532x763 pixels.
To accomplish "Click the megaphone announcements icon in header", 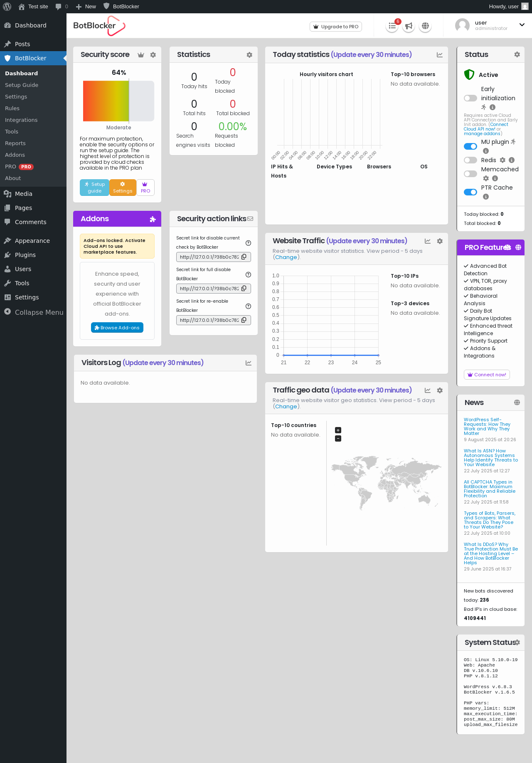I will click(x=409, y=26).
